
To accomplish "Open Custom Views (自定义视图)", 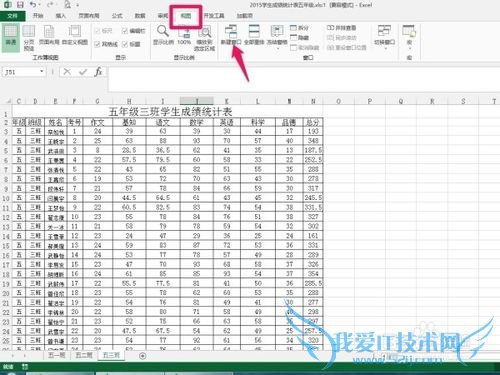I will coord(75,35).
